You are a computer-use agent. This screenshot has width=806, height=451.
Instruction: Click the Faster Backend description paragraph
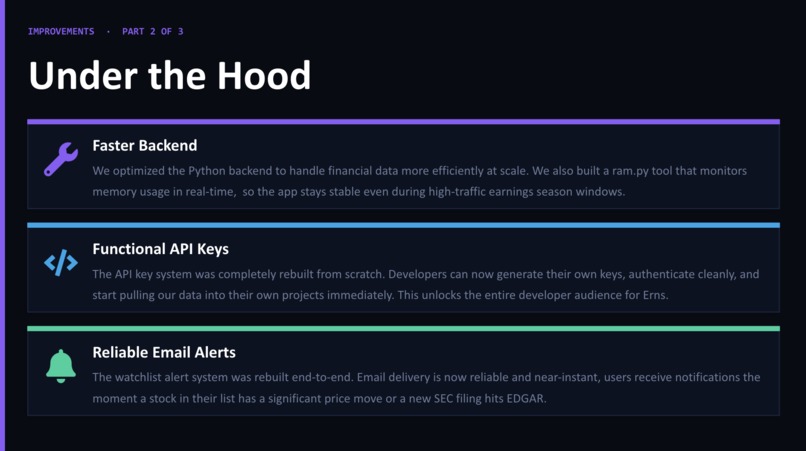tap(419, 181)
